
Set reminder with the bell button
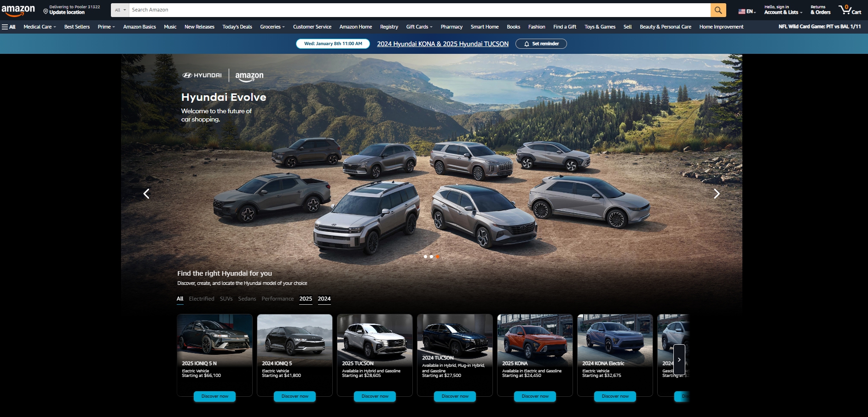pyautogui.click(x=541, y=44)
